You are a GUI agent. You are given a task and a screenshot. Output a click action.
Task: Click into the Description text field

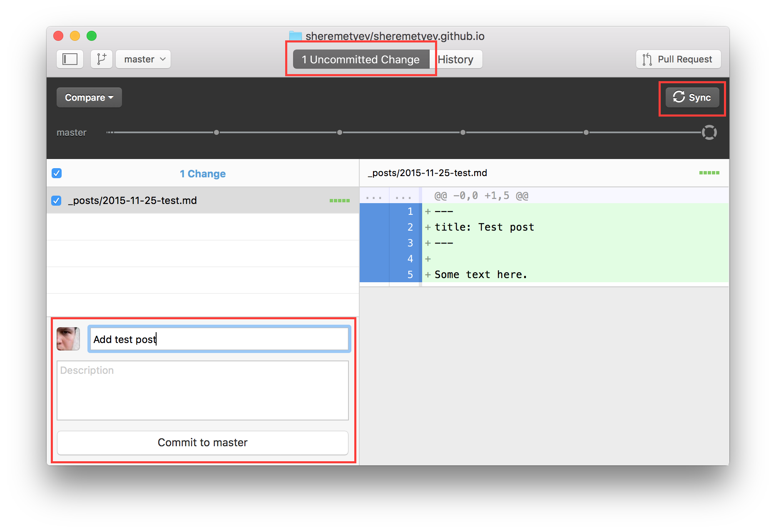tap(203, 390)
